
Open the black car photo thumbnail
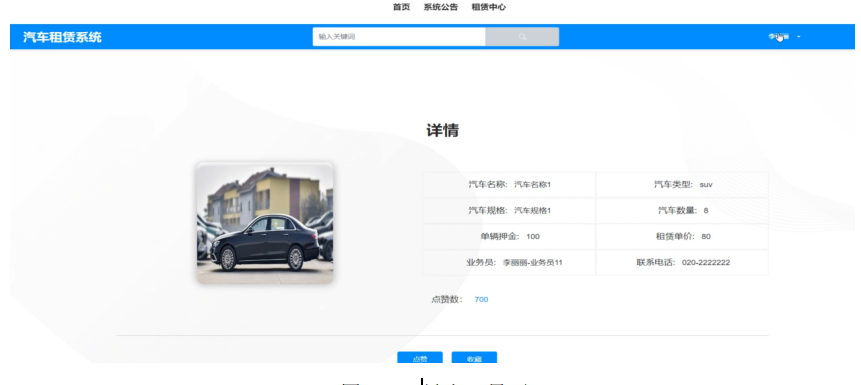[x=265, y=223]
